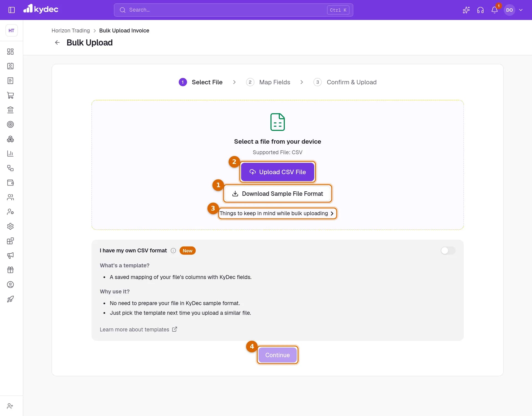Click the back arrow beside Bulk Upload
The image size is (532, 416).
[x=57, y=42]
